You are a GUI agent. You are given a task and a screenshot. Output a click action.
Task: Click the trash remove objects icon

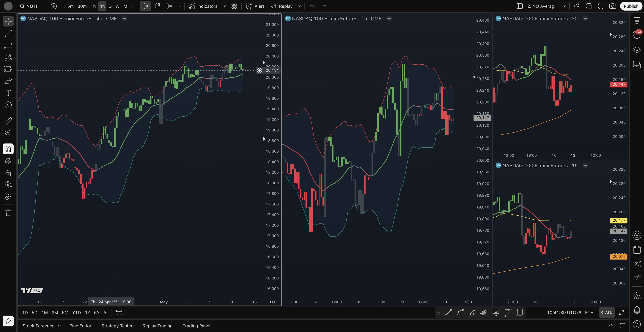(8, 213)
